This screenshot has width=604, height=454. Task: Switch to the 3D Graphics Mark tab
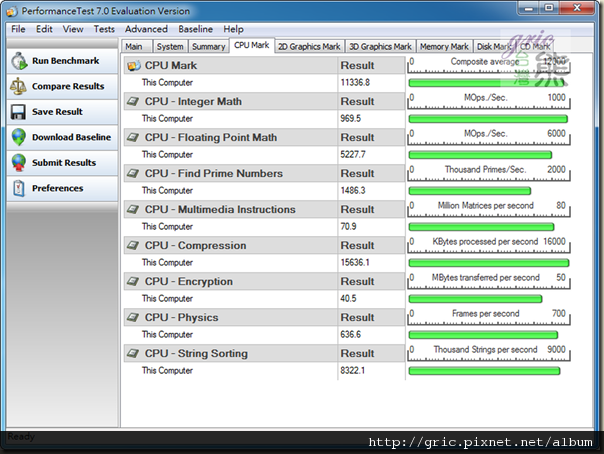(x=380, y=47)
